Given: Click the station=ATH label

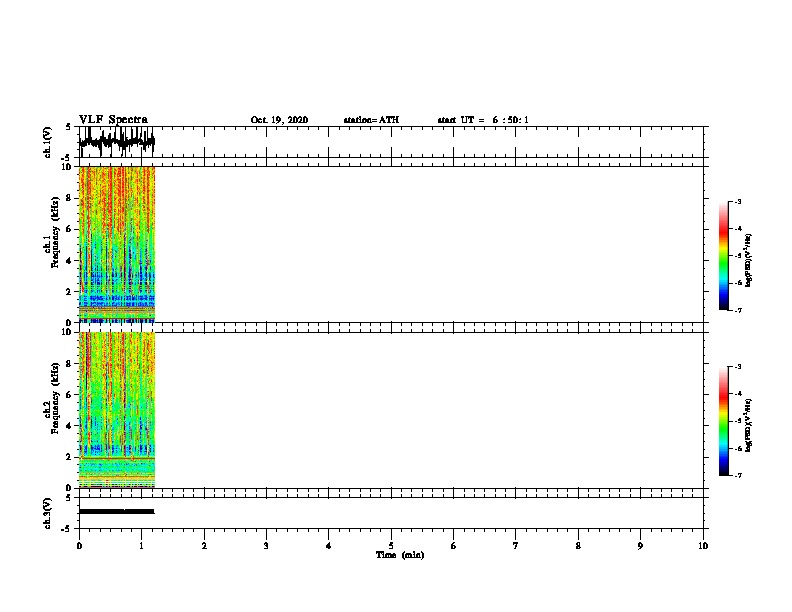Looking at the screenshot, I should coord(371,120).
